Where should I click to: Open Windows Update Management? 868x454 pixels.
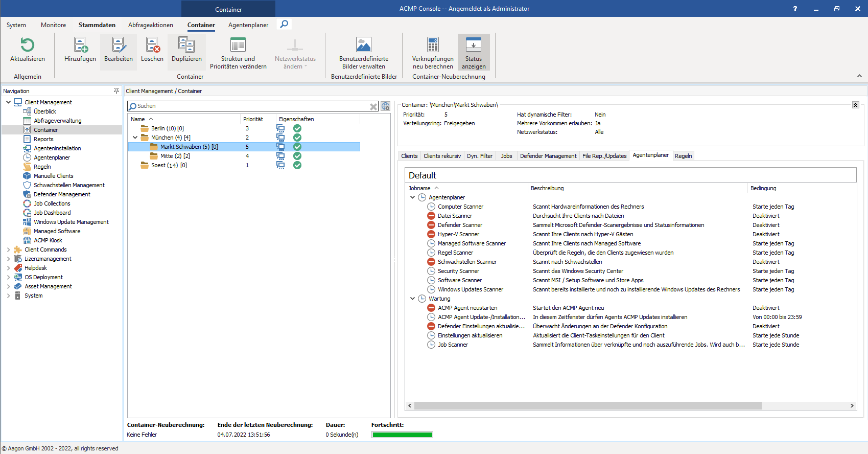coord(71,222)
